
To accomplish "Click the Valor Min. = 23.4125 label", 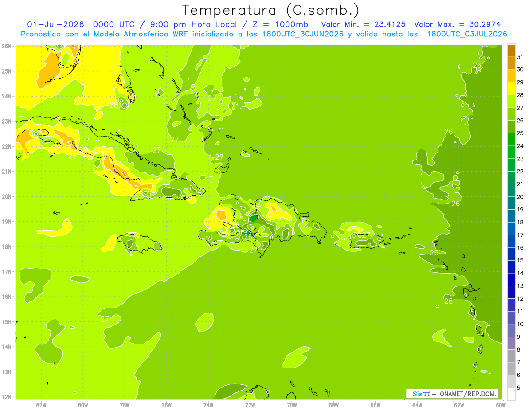I will pos(363,24).
